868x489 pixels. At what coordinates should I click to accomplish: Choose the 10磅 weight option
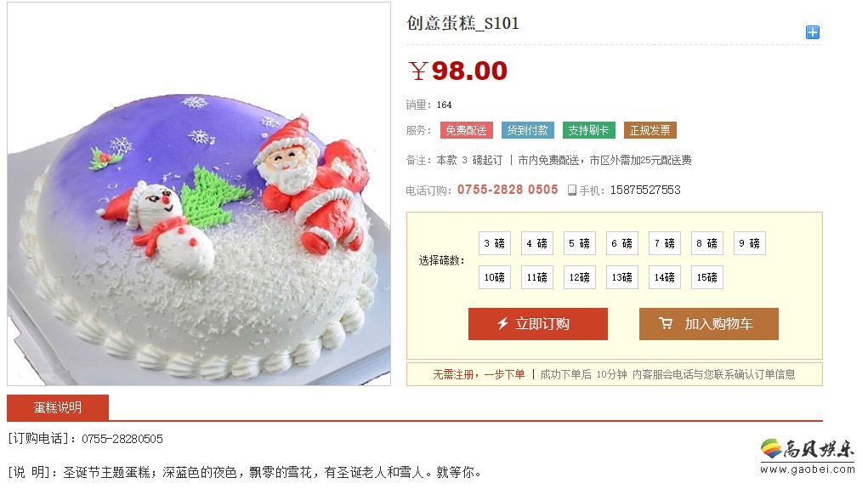(x=494, y=277)
